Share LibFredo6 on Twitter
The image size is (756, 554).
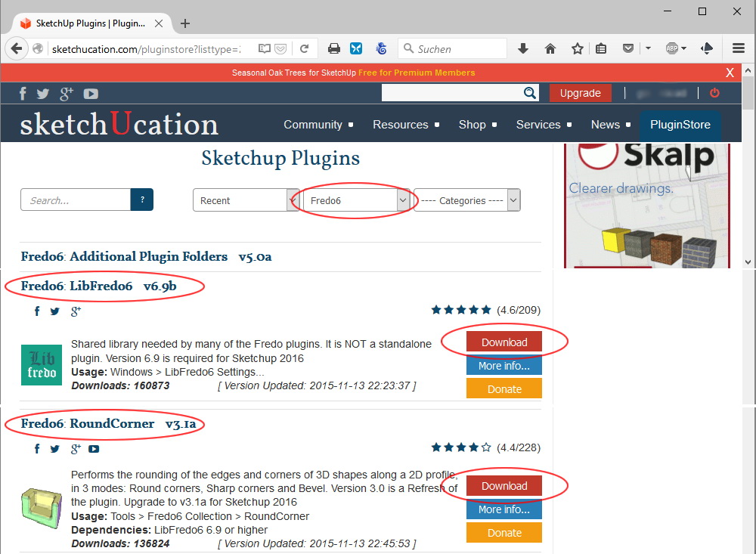55,311
